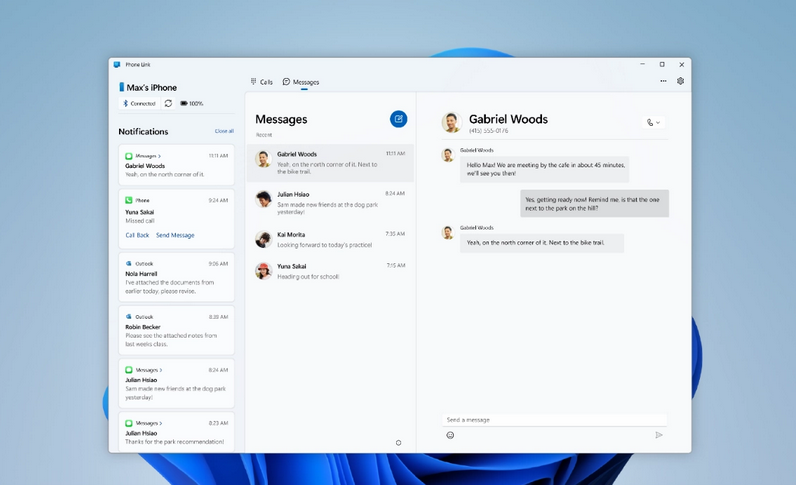Click the 'Hello Max! We are meeting' message bubble
The image size is (796, 485).
coord(545,169)
